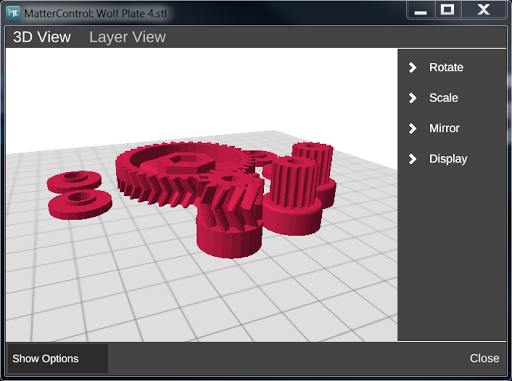Click the Close text at the bottom right
This screenshot has width=512, height=381.
(484, 358)
